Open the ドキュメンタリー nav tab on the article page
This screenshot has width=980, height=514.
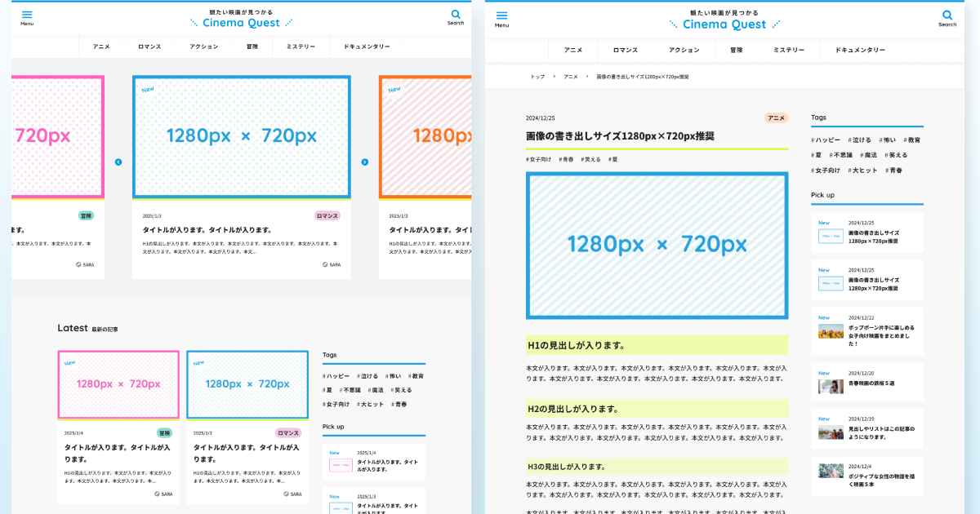860,50
